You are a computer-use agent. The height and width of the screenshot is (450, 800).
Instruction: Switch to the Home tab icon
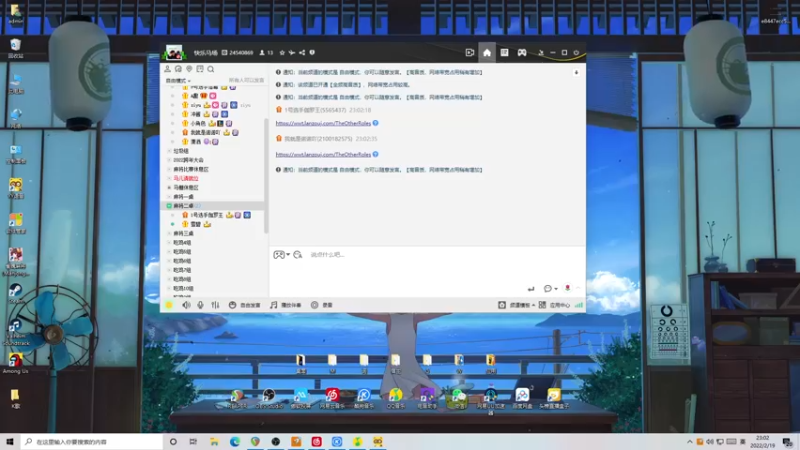tap(487, 53)
